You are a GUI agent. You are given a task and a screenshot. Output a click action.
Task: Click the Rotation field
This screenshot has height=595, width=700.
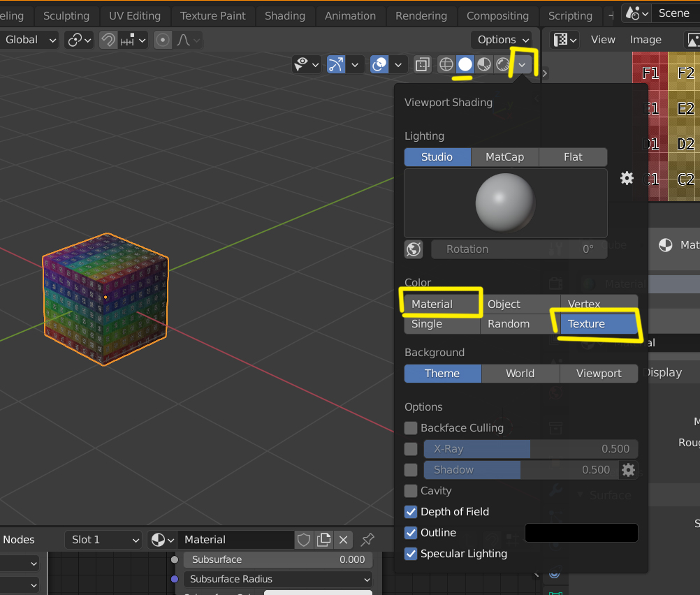(x=520, y=249)
